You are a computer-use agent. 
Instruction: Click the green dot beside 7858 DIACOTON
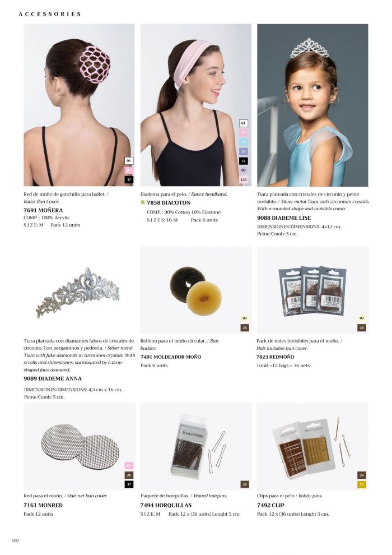[143, 202]
